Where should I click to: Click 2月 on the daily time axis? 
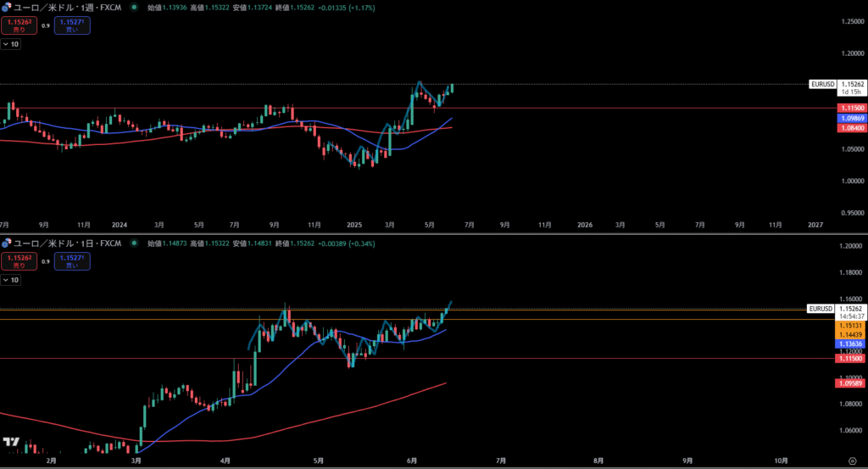point(52,461)
